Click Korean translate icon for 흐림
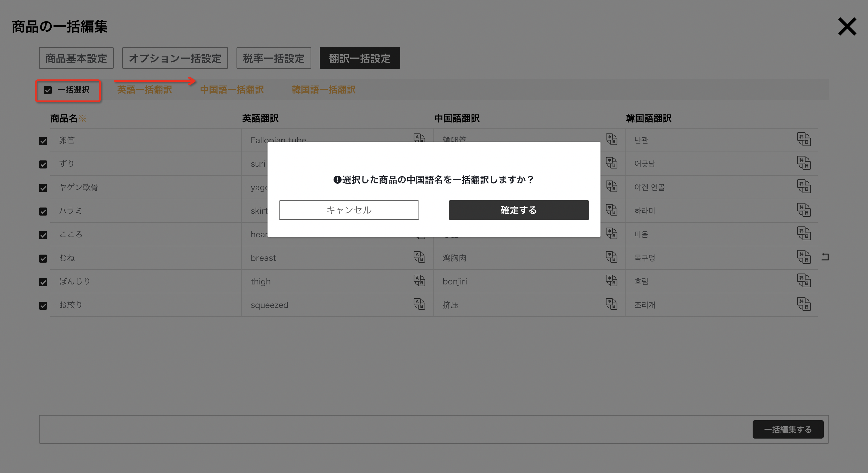This screenshot has width=868, height=473. (804, 281)
